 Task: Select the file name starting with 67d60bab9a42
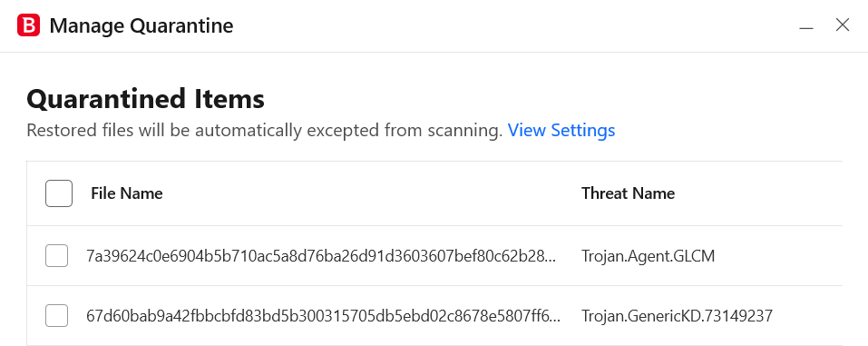click(323, 316)
